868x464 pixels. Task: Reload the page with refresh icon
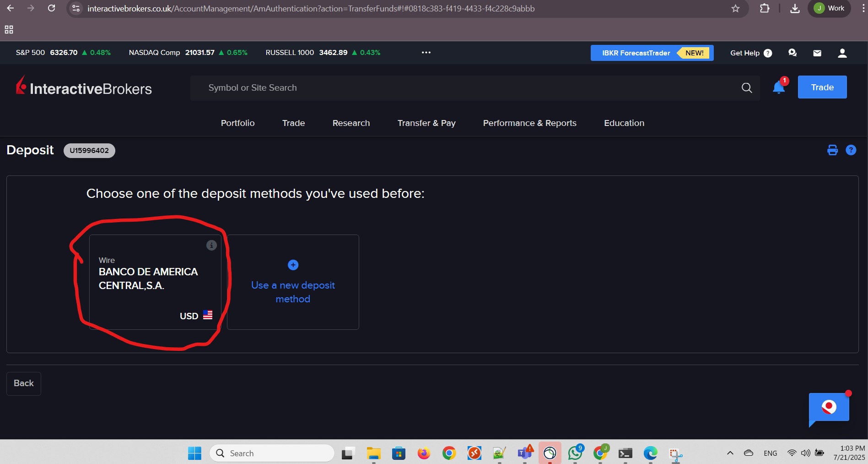[52, 8]
